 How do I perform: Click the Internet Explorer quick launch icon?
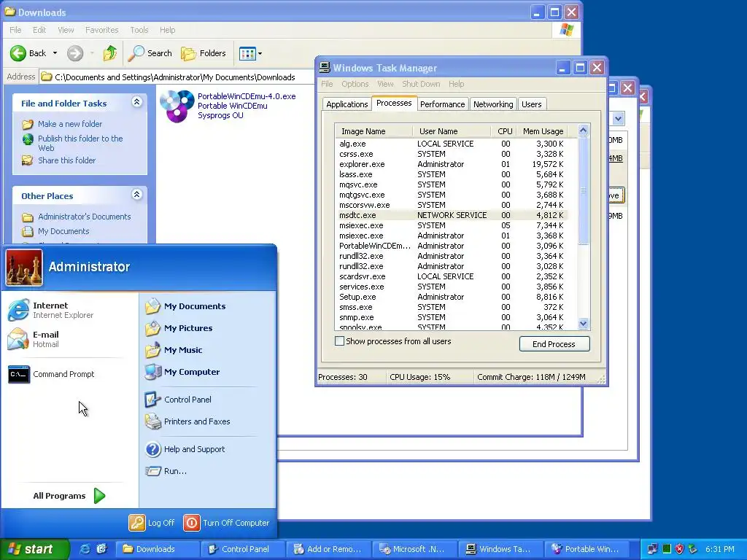pyautogui.click(x=85, y=549)
